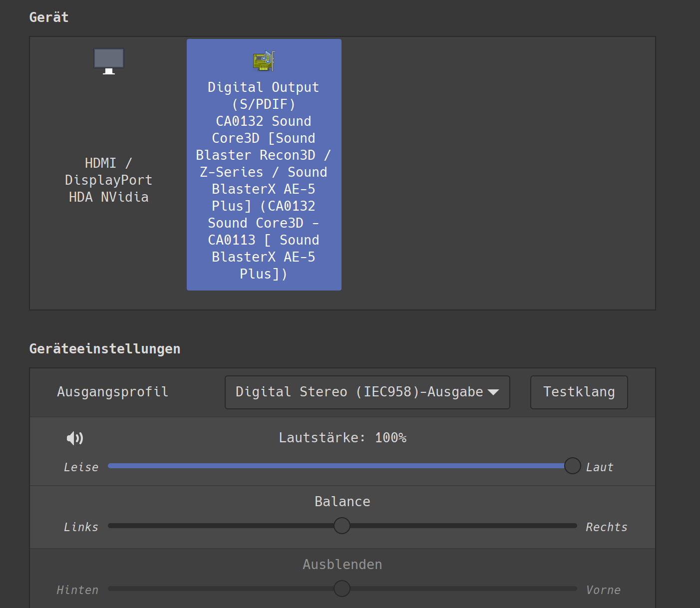Click the Ausgangsprofil label
This screenshot has width=700, height=608.
point(112,392)
